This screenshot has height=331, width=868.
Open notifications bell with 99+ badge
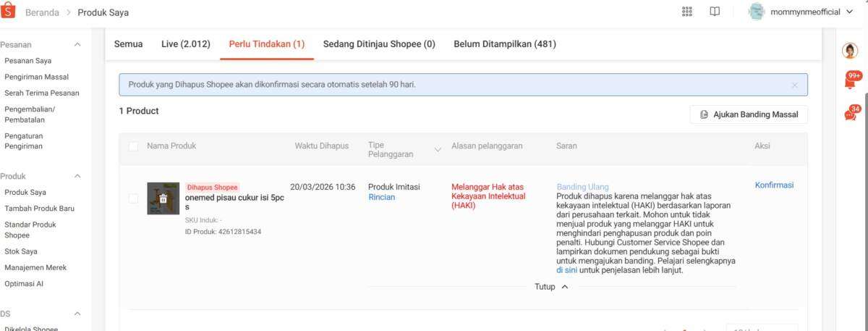pyautogui.click(x=851, y=81)
